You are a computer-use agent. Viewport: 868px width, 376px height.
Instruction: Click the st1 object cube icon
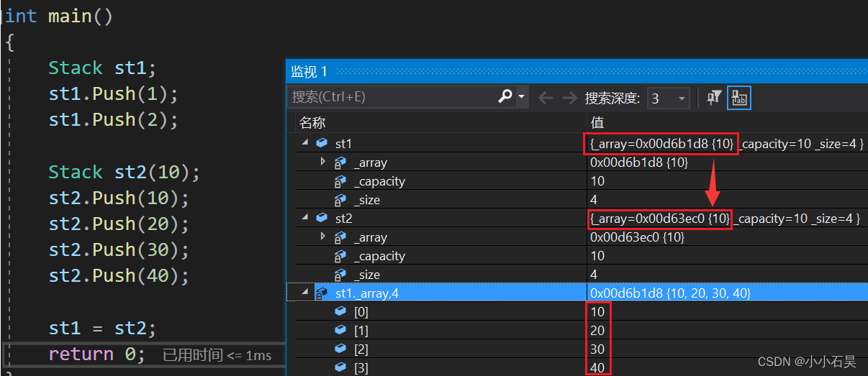(322, 144)
